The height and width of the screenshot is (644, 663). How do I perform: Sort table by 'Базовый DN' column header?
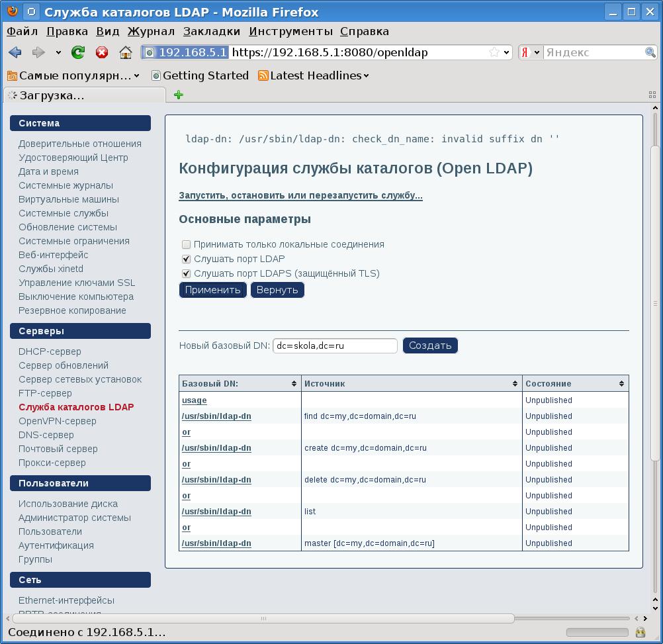click(240, 383)
